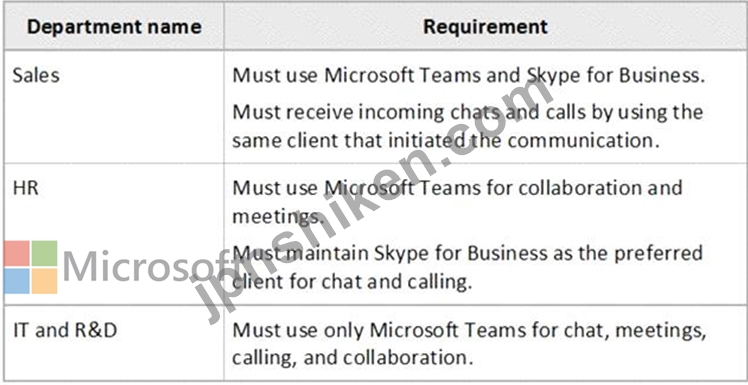The width and height of the screenshot is (748, 385).
Task: Click 'client for chat and calling' line
Action: tap(352, 282)
